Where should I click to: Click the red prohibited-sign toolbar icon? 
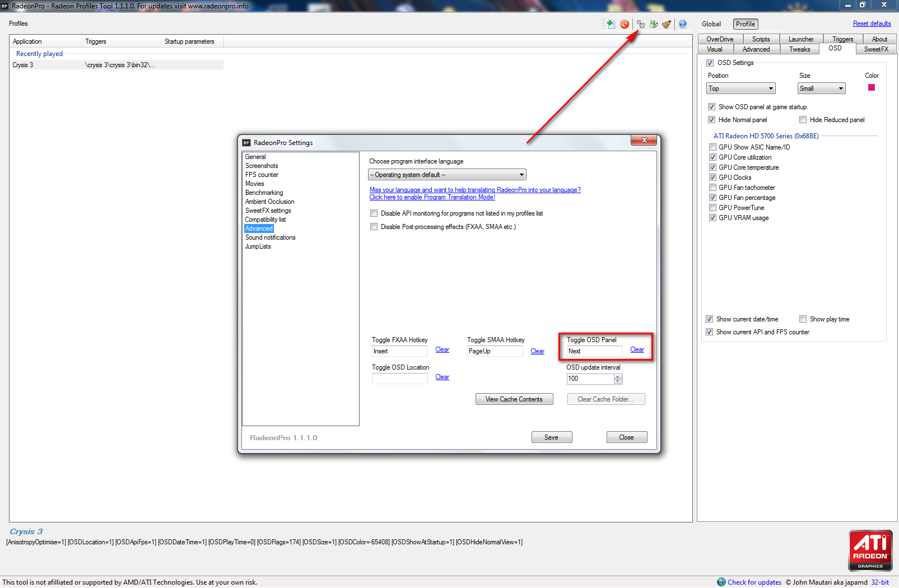pos(625,24)
